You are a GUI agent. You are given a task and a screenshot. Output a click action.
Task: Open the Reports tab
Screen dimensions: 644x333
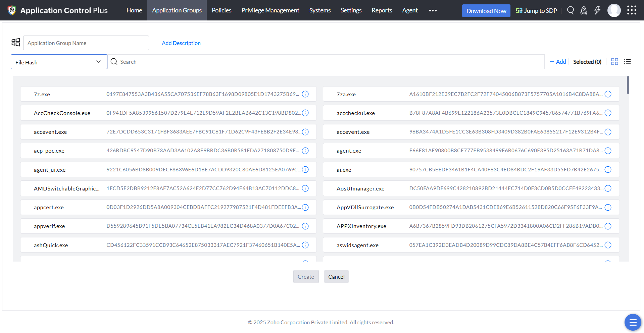coord(382,10)
